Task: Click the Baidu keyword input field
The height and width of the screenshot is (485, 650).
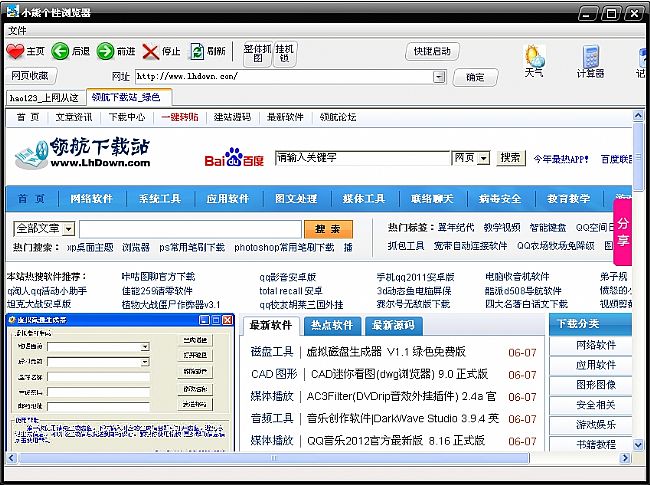Action: (x=363, y=158)
